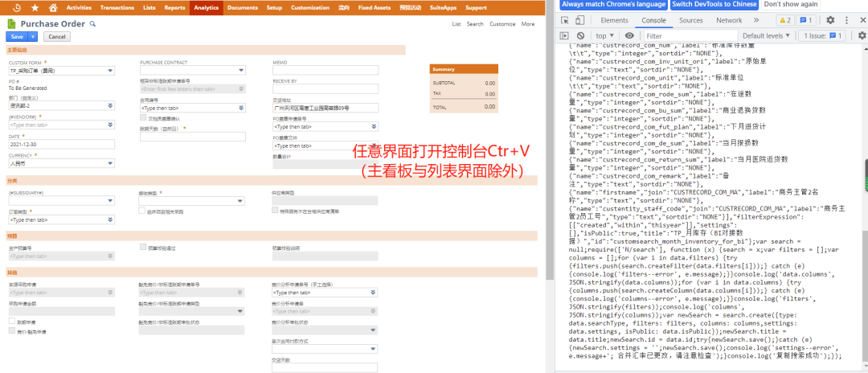This screenshot has width=868, height=373.
Task: Select the Console tab
Action: (x=653, y=20)
